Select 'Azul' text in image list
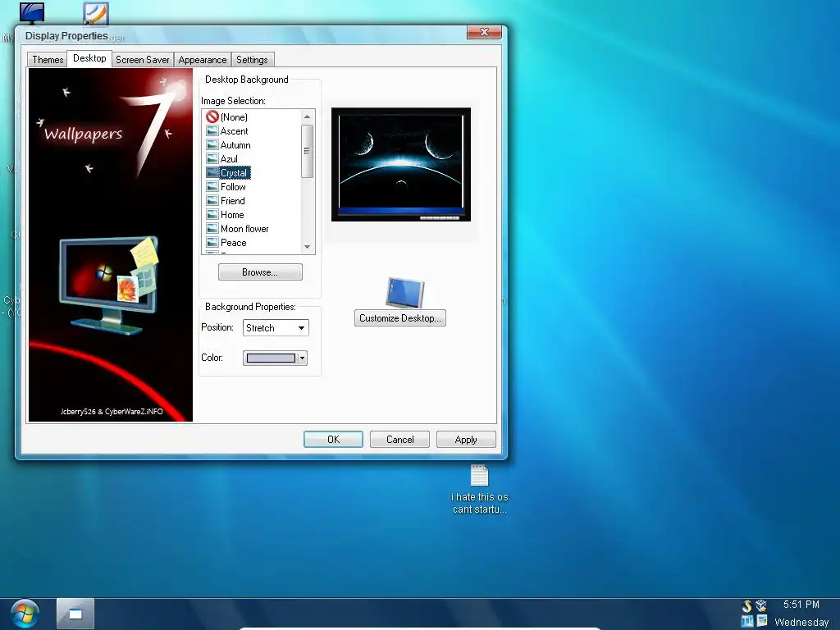 coord(229,159)
